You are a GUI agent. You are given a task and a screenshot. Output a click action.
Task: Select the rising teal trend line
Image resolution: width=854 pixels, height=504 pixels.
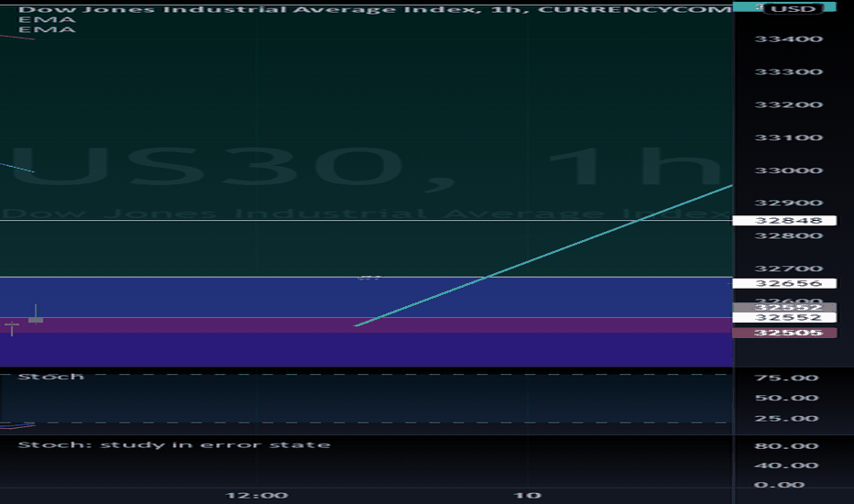coord(543,256)
